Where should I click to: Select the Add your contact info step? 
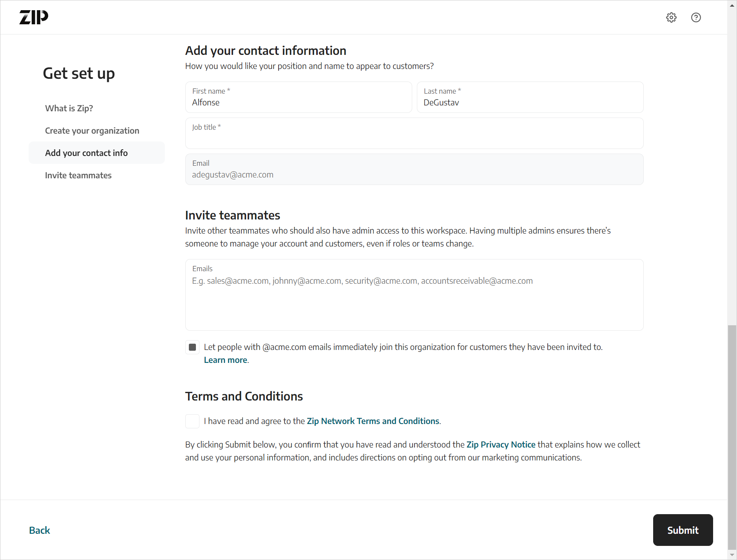[86, 153]
